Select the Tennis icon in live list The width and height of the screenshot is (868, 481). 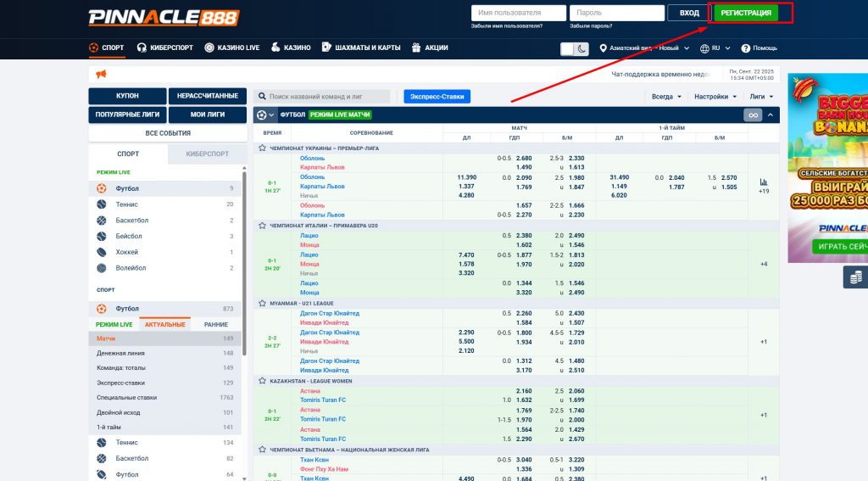pyautogui.click(x=102, y=204)
